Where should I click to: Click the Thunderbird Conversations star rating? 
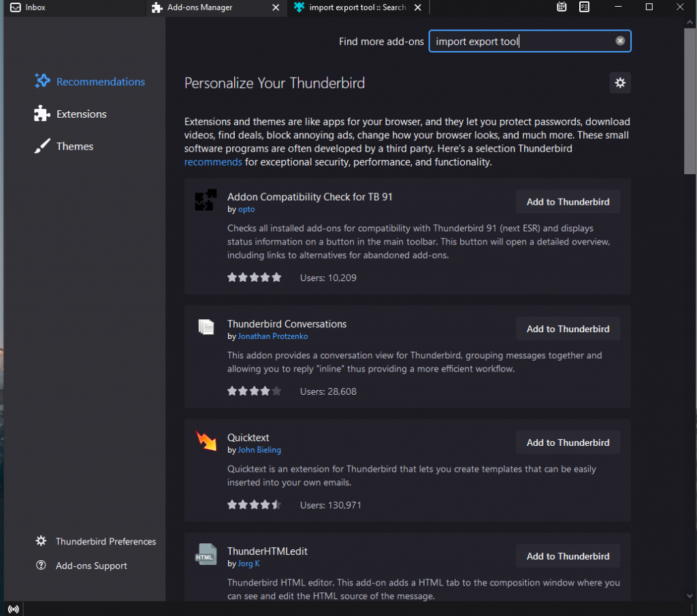point(255,391)
